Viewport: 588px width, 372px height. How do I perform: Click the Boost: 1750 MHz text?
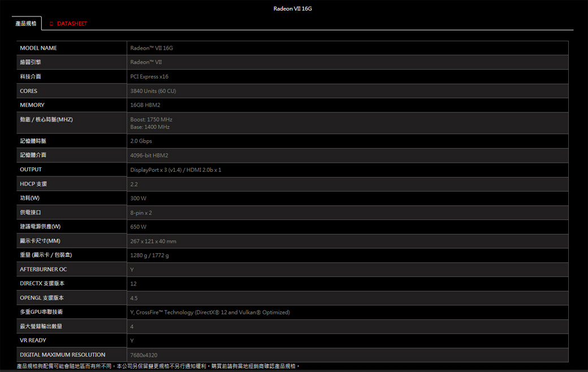pos(151,119)
